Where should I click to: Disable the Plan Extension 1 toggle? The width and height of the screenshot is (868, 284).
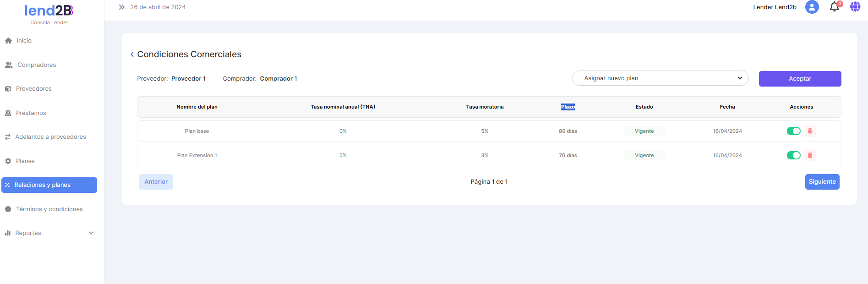(x=793, y=155)
